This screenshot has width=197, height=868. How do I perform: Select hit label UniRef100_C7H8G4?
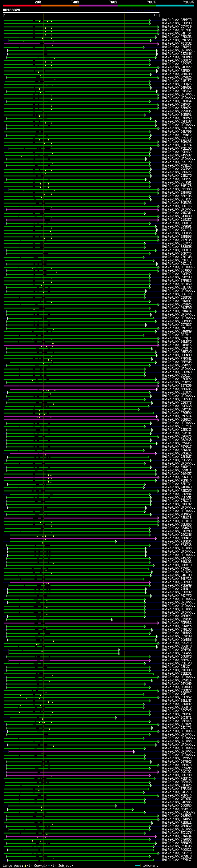click(177, 101)
